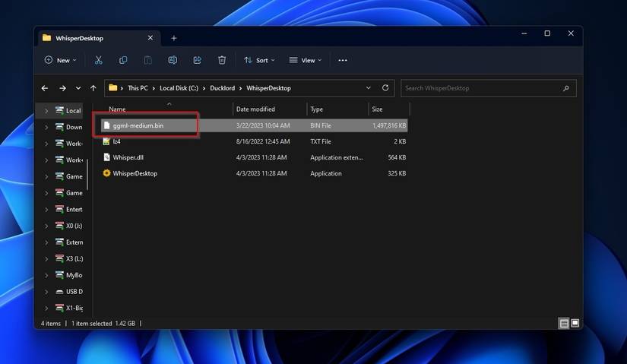Switch to the large thumbnails view toggle

click(575, 323)
